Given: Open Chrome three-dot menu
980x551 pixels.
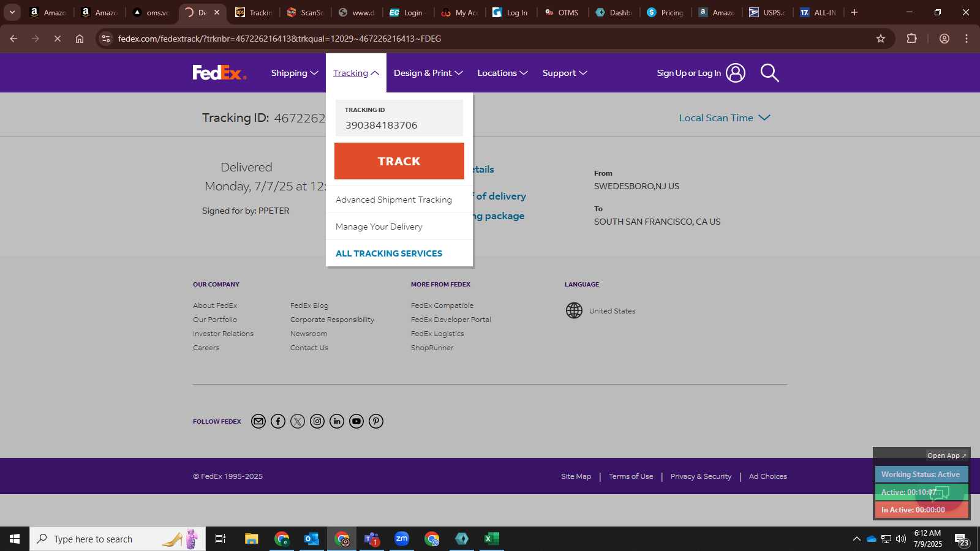Looking at the screenshot, I should pyautogui.click(x=967, y=39).
